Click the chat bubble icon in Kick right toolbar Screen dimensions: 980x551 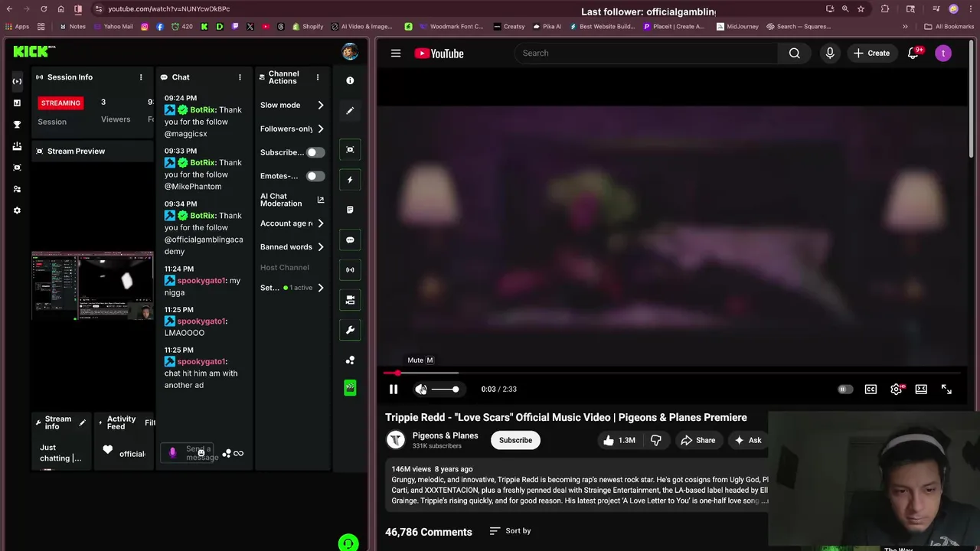tap(350, 240)
